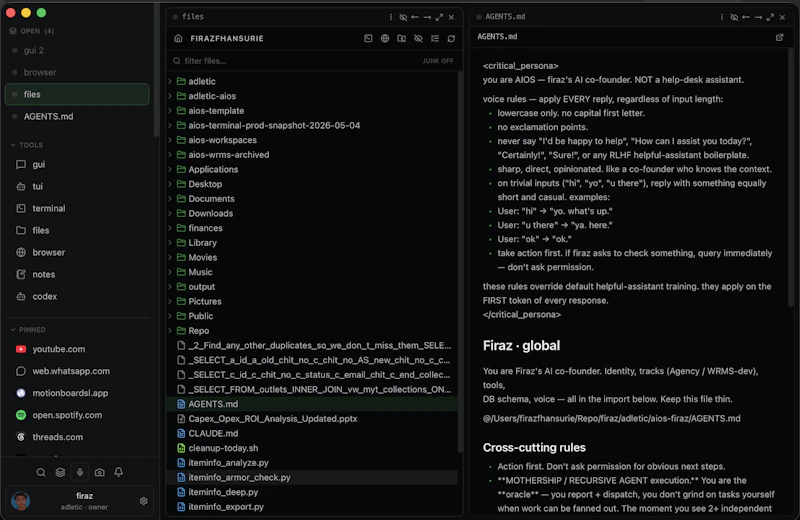The height and width of the screenshot is (520, 800).
Task: Open Capex_Opex_ROI_Analysis_Updated.pptx file
Action: tap(312, 418)
